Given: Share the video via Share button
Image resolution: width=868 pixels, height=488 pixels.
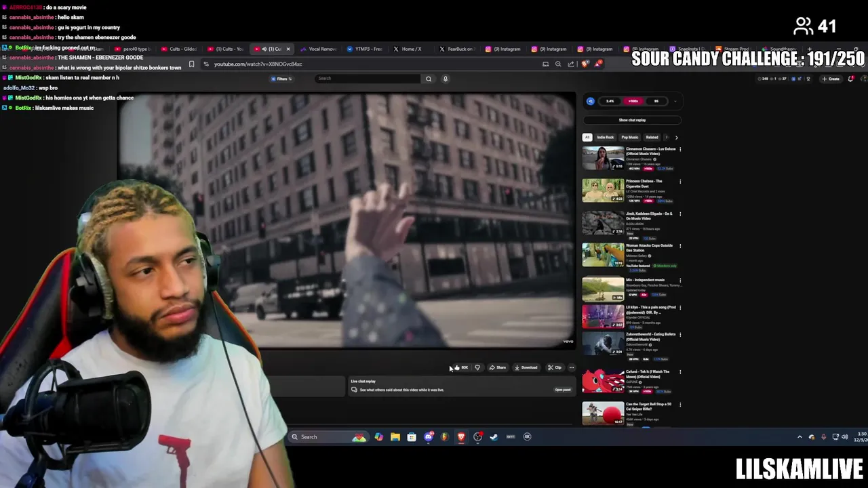Looking at the screenshot, I should click(498, 367).
